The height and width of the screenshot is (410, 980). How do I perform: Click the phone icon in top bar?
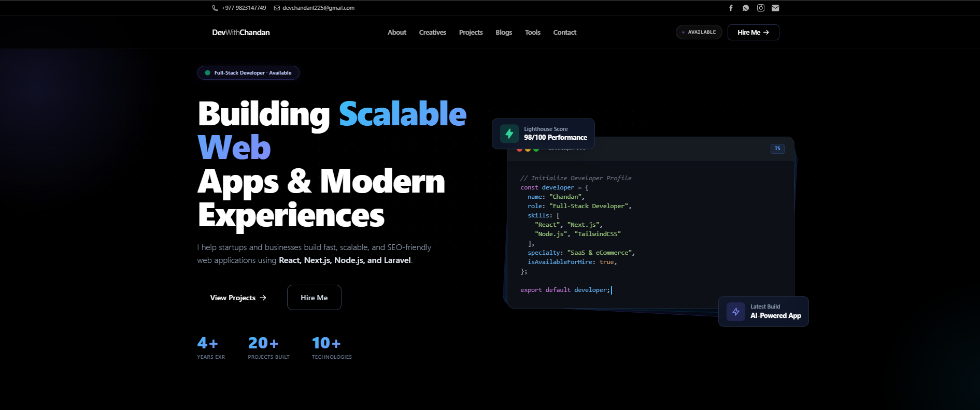pos(215,8)
